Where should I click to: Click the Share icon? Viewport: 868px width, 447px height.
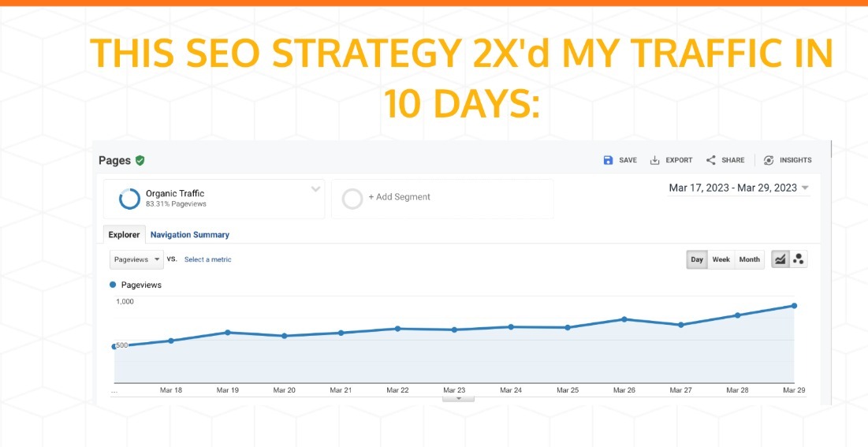click(711, 160)
